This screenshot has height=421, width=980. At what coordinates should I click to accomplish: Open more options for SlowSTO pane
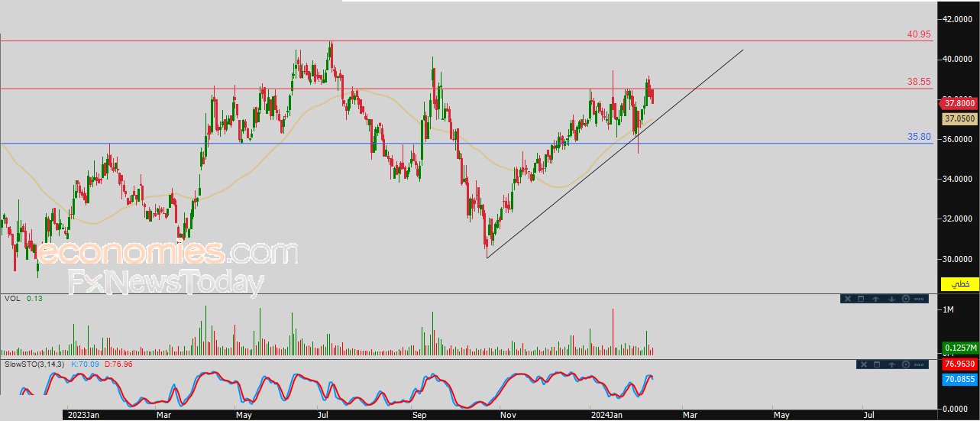click(919, 364)
